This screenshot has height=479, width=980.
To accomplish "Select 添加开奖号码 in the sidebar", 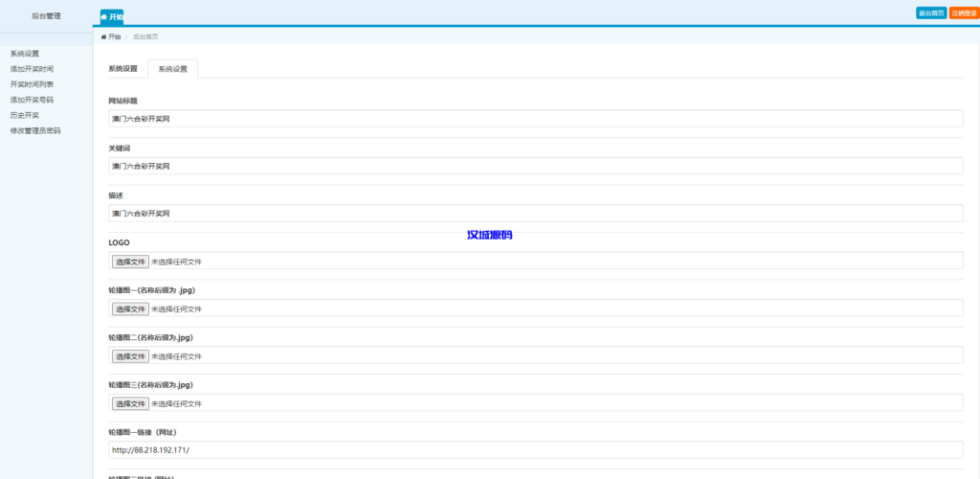I will (x=32, y=100).
